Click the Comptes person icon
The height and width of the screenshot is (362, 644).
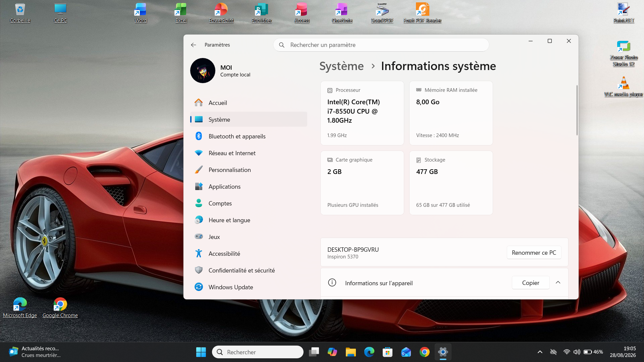pos(199,203)
